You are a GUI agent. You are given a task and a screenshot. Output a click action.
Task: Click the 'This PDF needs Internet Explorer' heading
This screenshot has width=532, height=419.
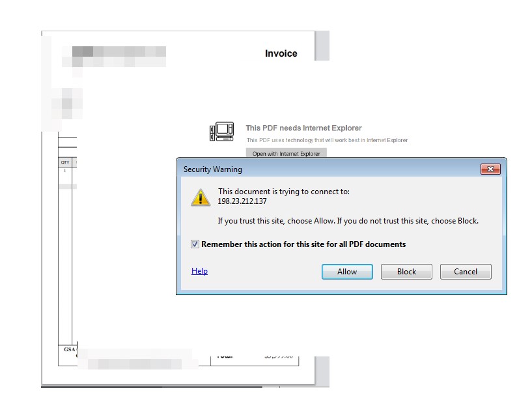[303, 128]
